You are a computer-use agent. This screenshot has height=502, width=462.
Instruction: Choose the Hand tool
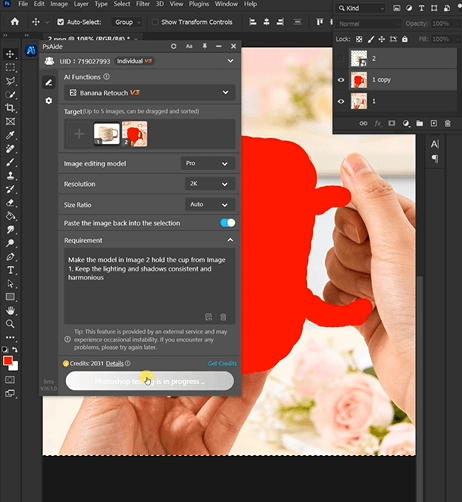[x=10, y=310]
